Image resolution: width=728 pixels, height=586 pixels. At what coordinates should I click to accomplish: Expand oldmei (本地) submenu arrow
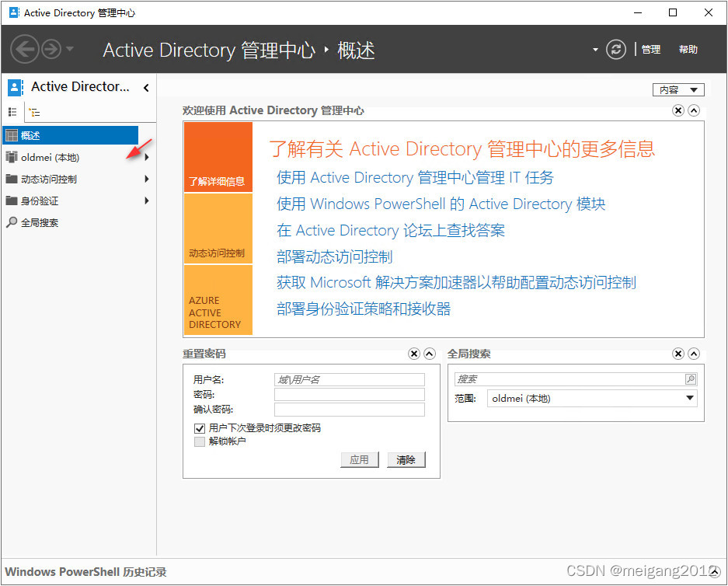(147, 157)
